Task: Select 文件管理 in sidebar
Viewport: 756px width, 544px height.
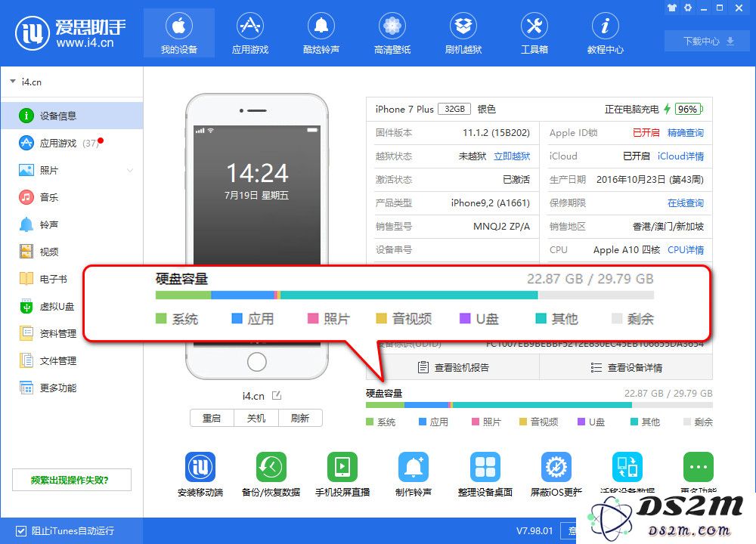Action: click(72, 360)
